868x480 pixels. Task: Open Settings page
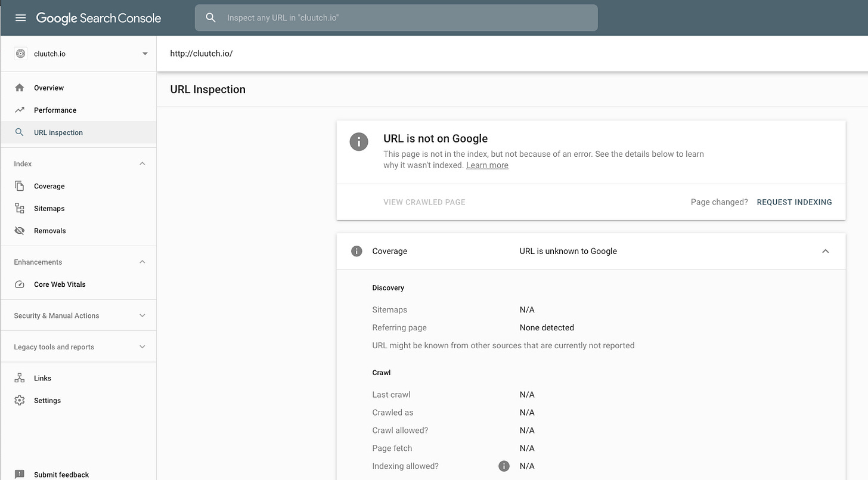(47, 401)
